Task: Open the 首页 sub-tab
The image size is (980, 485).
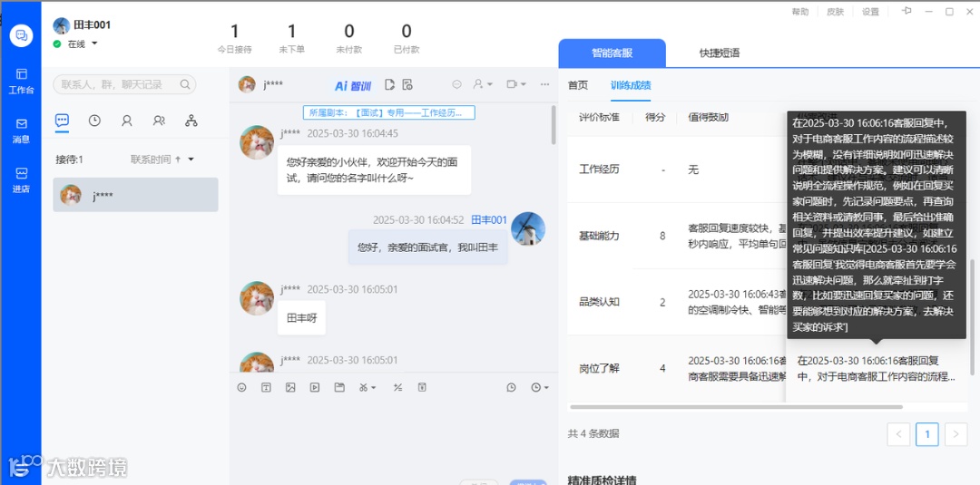Action: [x=577, y=85]
